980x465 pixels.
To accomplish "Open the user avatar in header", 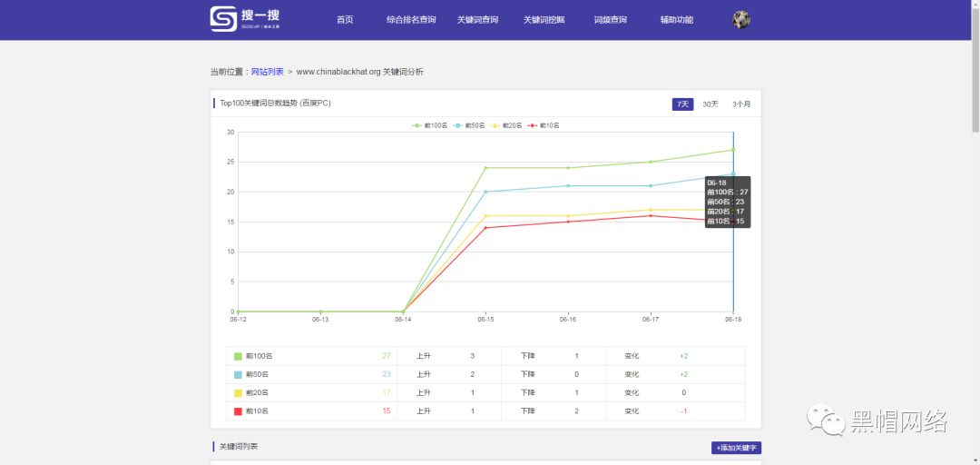I will click(x=741, y=19).
